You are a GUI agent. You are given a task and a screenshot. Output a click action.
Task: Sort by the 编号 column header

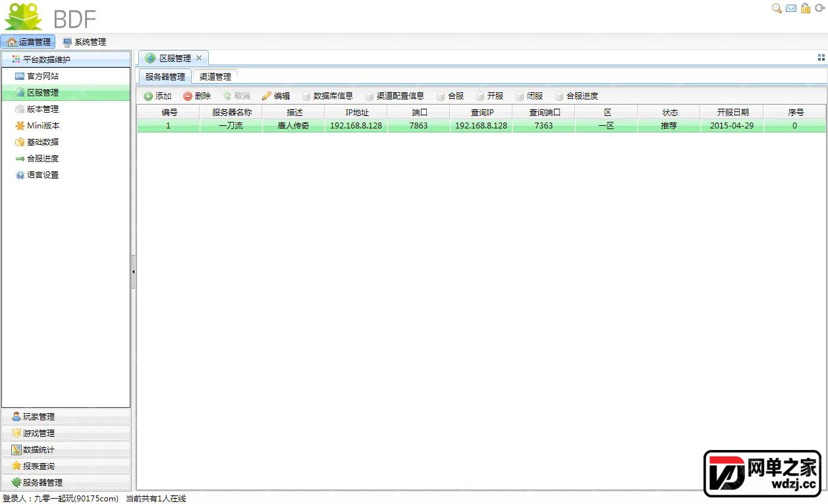pyautogui.click(x=169, y=113)
